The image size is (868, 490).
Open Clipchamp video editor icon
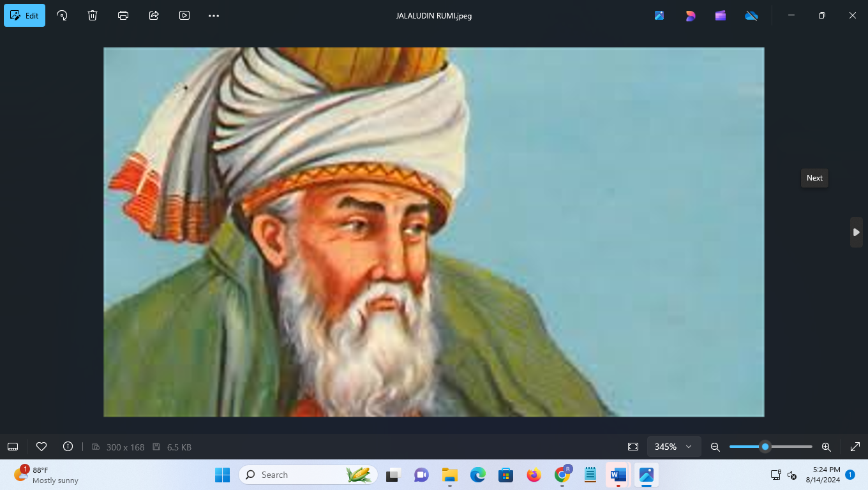click(x=721, y=15)
